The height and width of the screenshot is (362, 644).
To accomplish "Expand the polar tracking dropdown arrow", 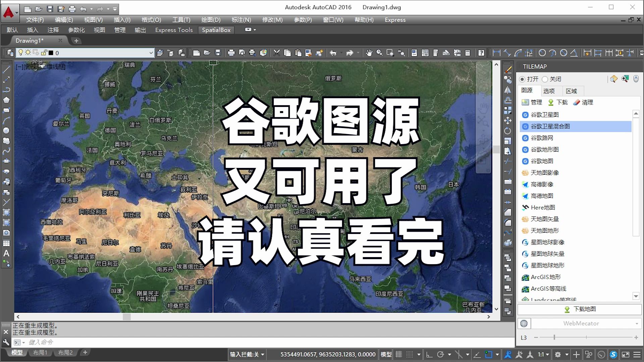I will (x=449, y=354).
